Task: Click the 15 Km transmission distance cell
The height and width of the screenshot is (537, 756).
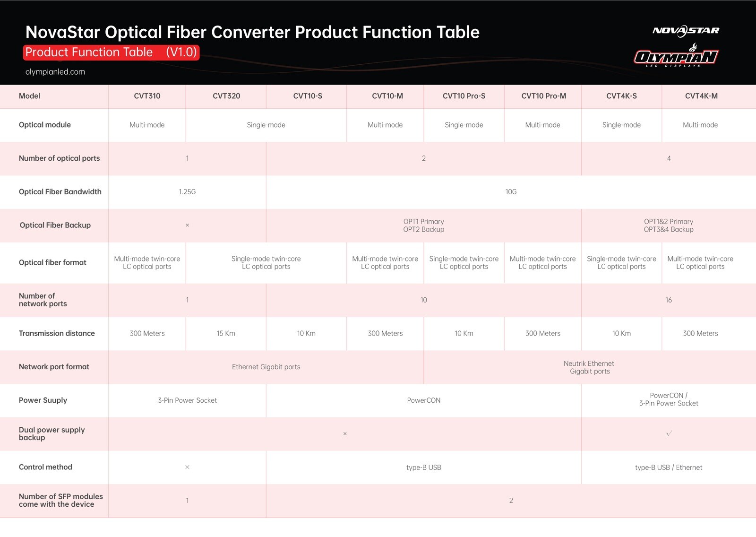Action: [226, 334]
